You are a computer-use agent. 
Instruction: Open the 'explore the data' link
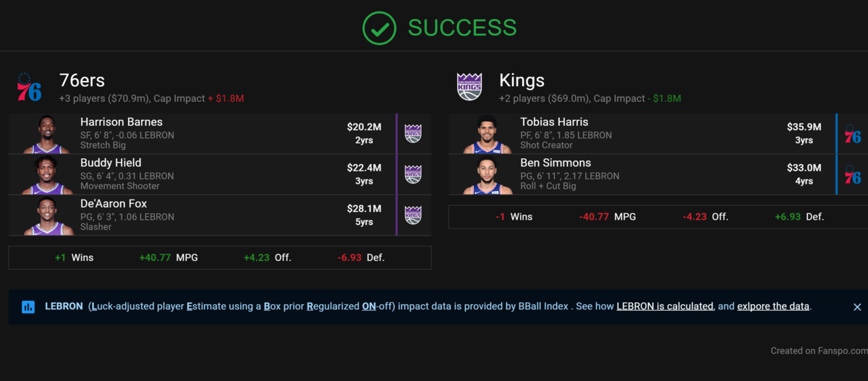[773, 307]
